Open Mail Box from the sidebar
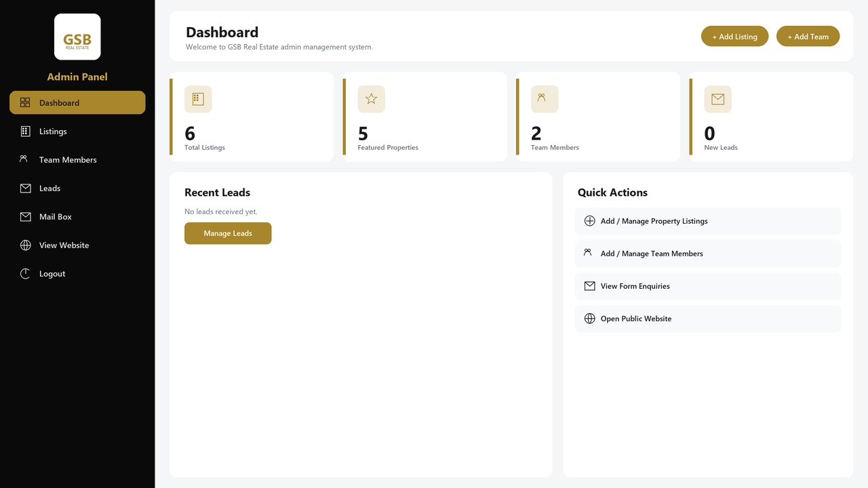This screenshot has width=868, height=488. (77, 216)
